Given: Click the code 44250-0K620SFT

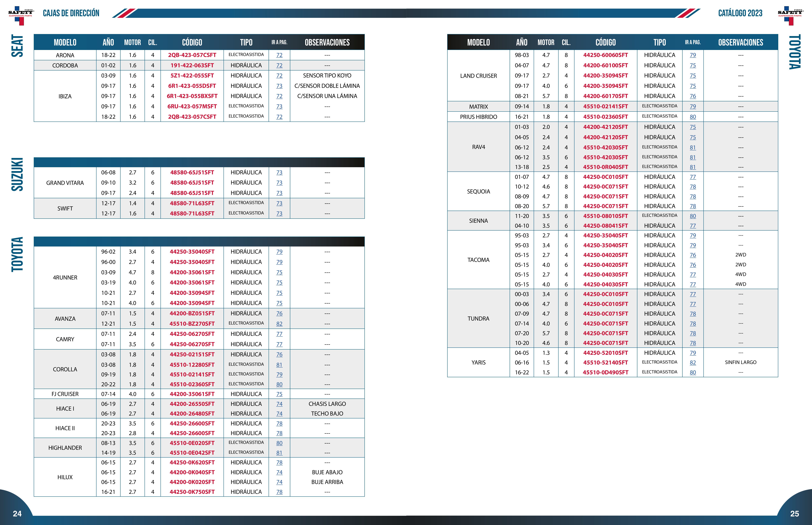Looking at the screenshot, I should click(192, 462).
